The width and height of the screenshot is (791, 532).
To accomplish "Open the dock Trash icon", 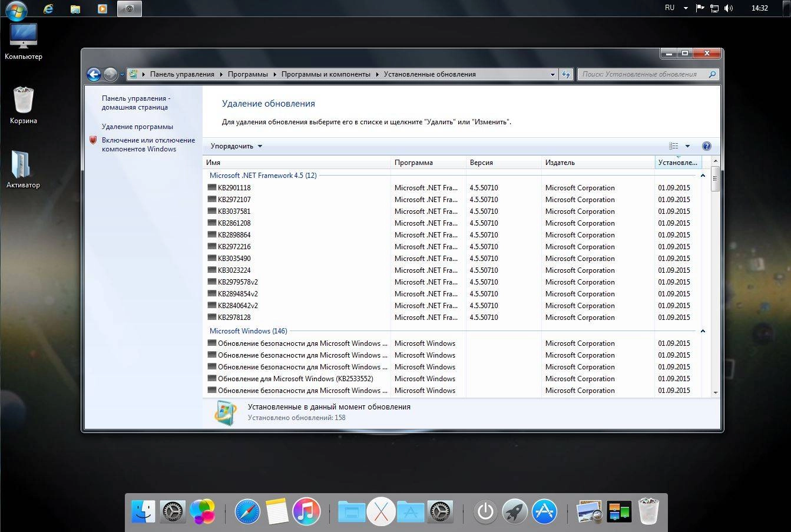I will 648,511.
